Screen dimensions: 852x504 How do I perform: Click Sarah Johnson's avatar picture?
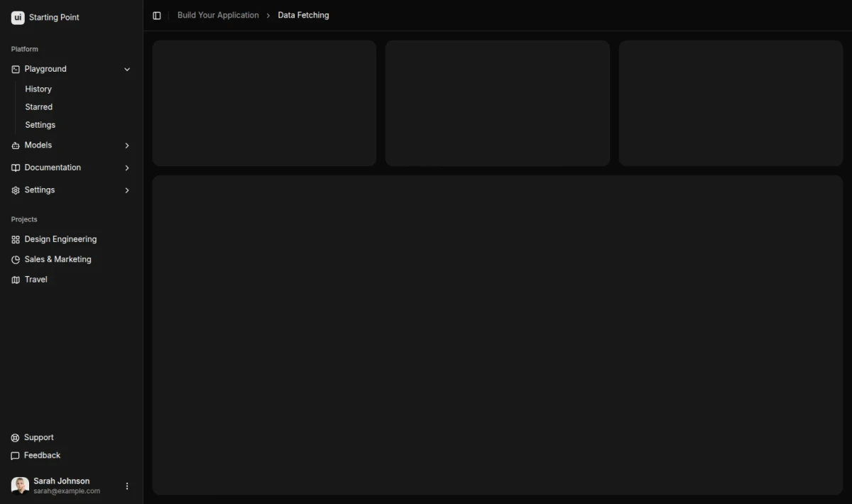click(20, 486)
